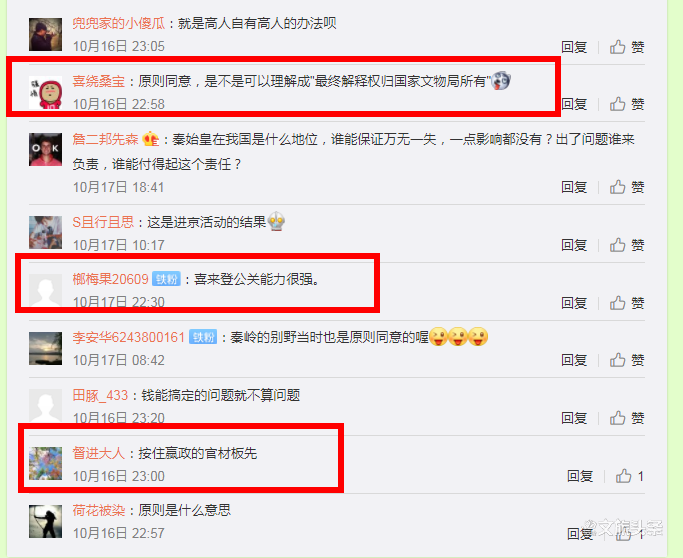Click 回复 on 詹二邦先森's comment
The height and width of the screenshot is (558, 683).
pos(574,187)
